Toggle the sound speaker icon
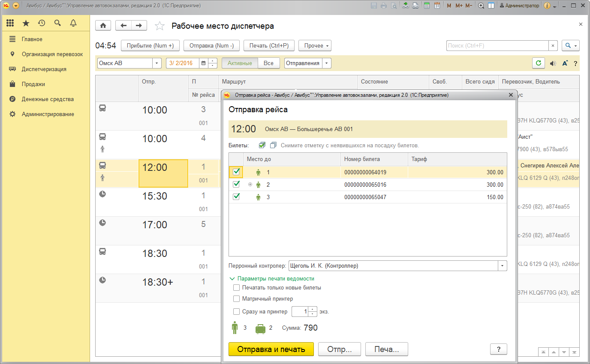The image size is (590, 364). point(553,63)
